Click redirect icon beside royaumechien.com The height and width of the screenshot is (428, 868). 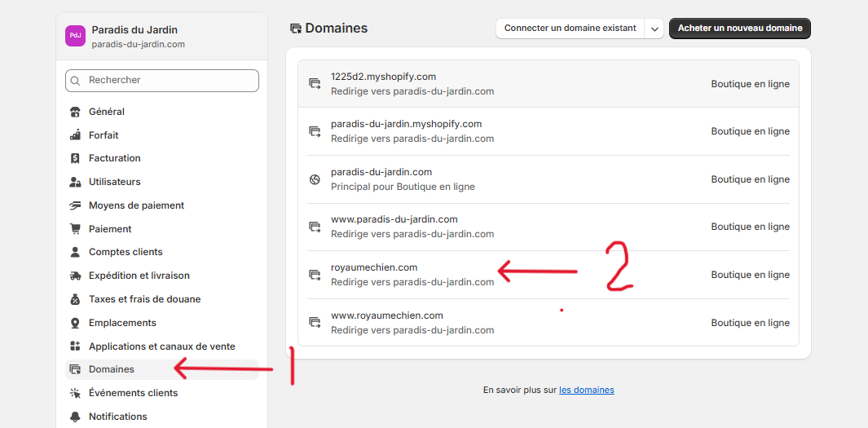(315, 275)
